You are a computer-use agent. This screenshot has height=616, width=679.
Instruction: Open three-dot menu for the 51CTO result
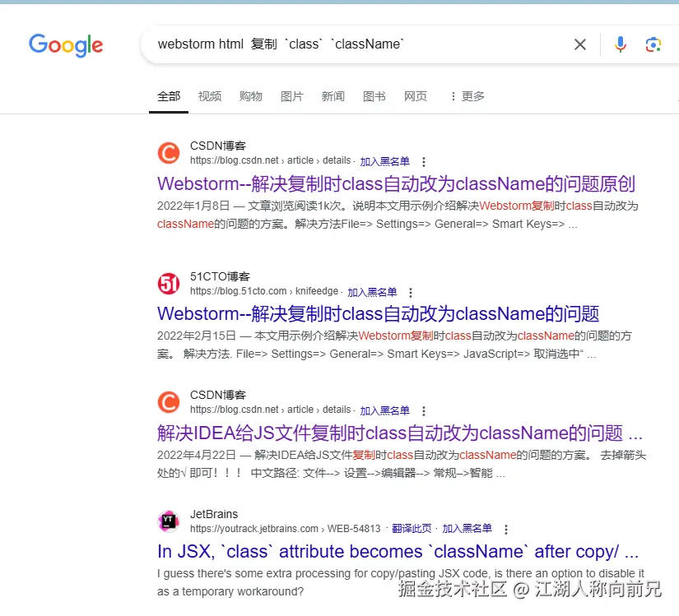(411, 293)
